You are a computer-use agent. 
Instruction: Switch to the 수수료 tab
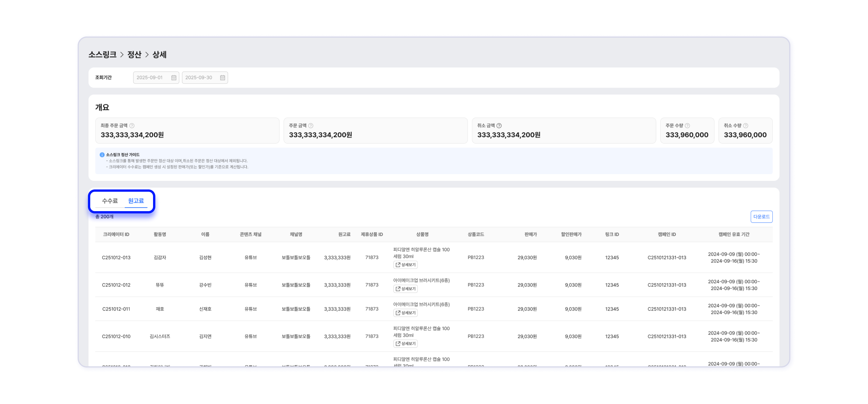110,201
